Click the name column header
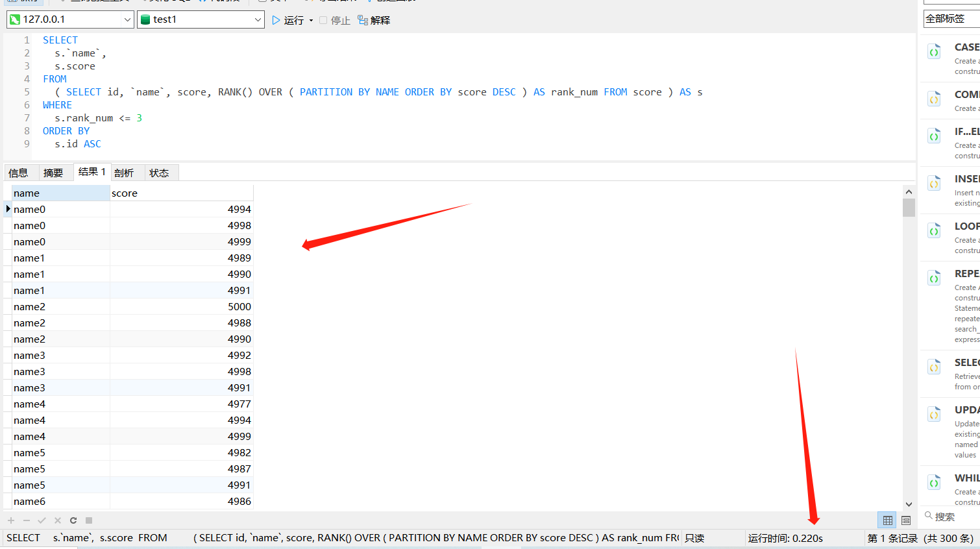The width and height of the screenshot is (980, 549). point(61,193)
